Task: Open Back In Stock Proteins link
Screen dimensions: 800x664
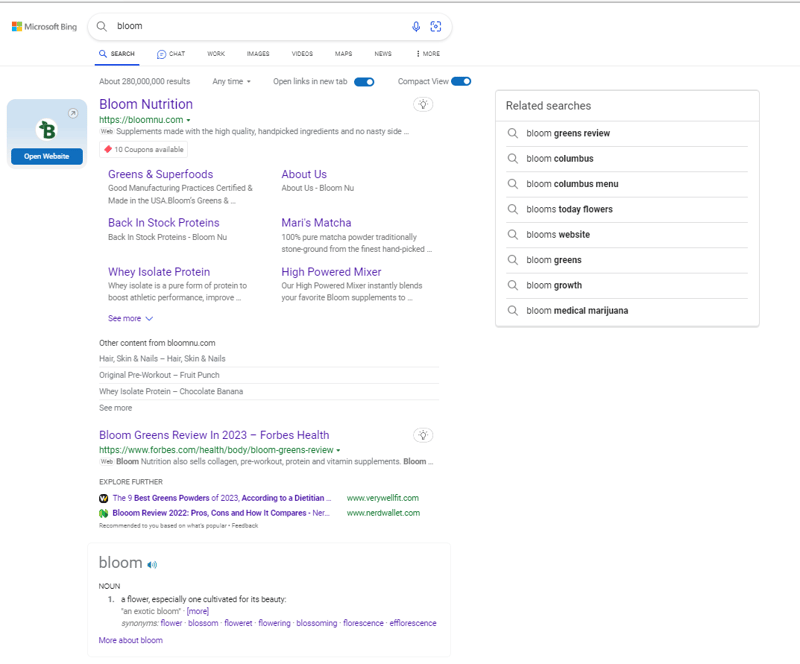Action: click(164, 223)
